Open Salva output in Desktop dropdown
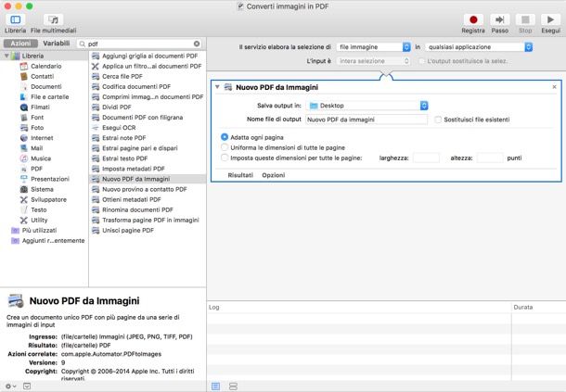This screenshot has width=566, height=392. [x=367, y=106]
